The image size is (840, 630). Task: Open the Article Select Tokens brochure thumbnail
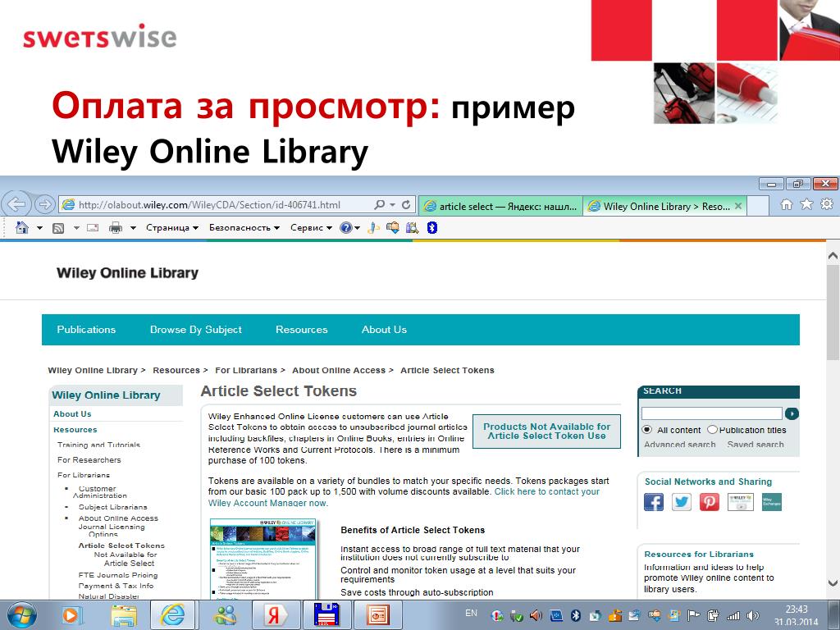pyautogui.click(x=263, y=559)
